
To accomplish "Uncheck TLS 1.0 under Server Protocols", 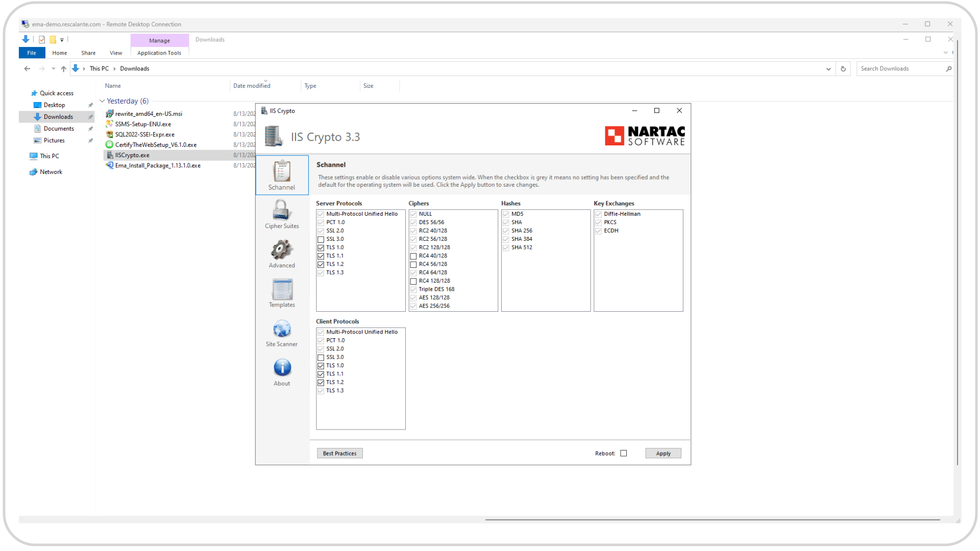I will (321, 247).
